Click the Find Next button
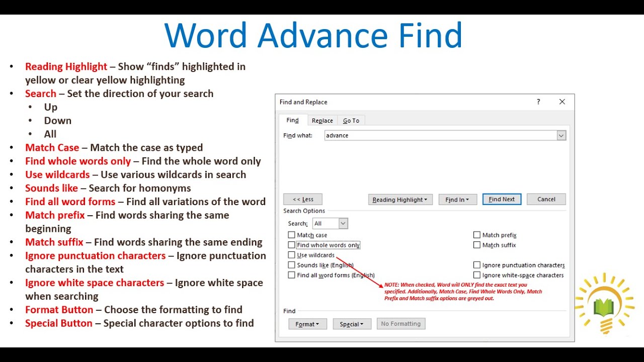 502,199
